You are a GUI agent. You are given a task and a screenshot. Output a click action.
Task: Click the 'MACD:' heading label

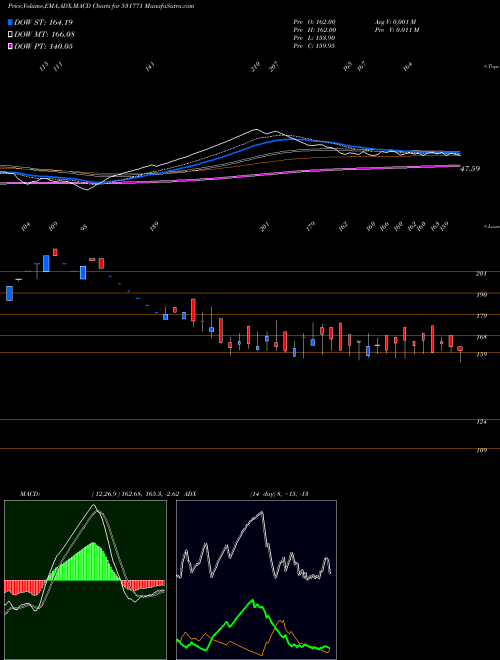coord(29,493)
